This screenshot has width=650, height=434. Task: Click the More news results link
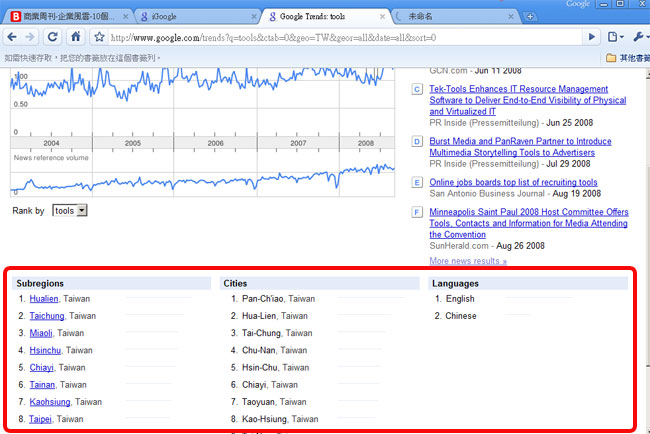[468, 261]
